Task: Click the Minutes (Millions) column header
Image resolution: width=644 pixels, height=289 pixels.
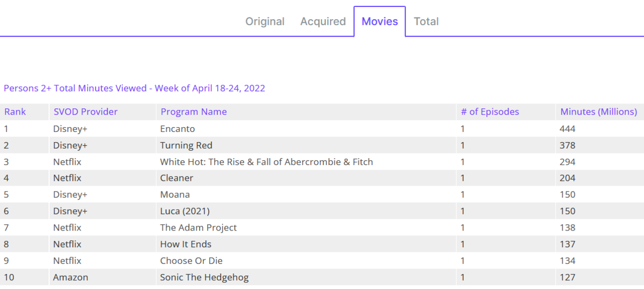Action: (x=598, y=112)
